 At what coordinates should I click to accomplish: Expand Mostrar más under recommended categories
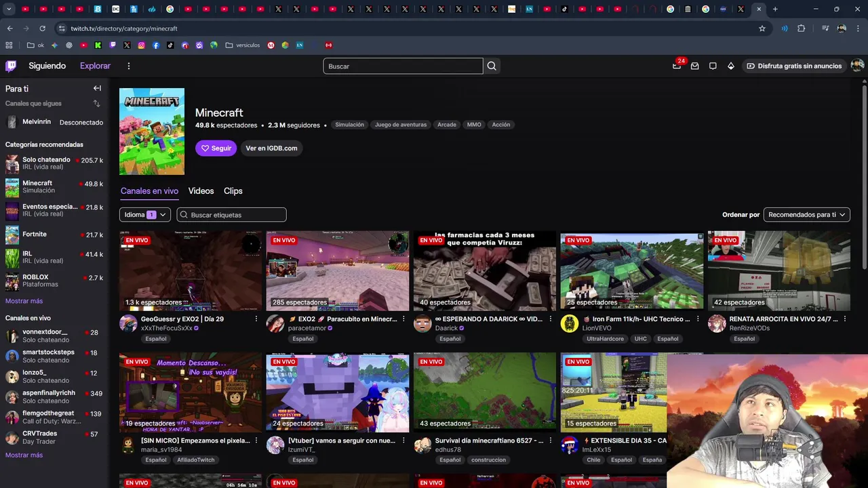coord(24,301)
